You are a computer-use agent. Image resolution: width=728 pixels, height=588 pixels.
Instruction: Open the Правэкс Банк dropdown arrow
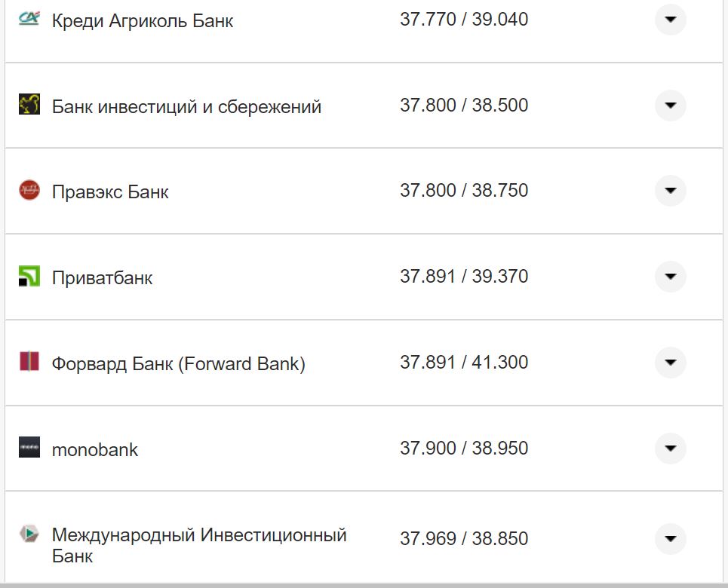coord(670,191)
